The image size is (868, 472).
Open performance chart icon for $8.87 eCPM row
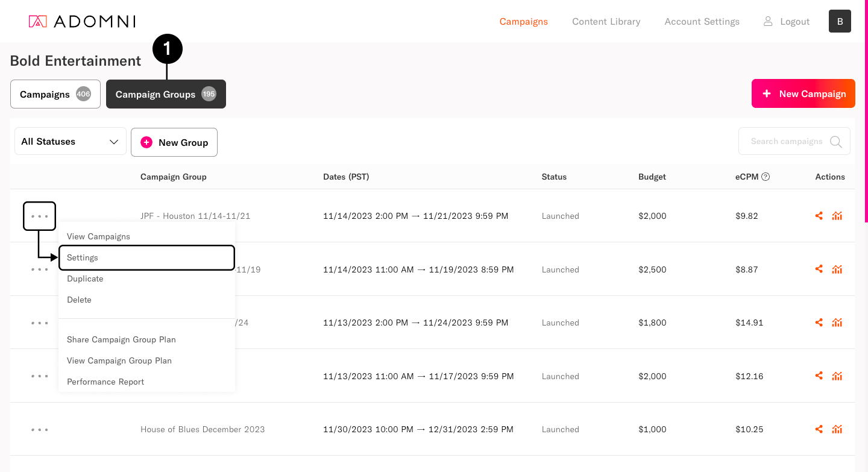[x=837, y=269]
